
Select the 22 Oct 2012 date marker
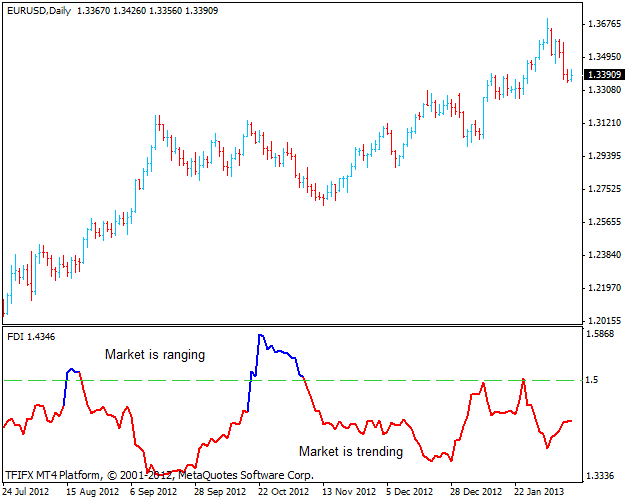point(283,491)
